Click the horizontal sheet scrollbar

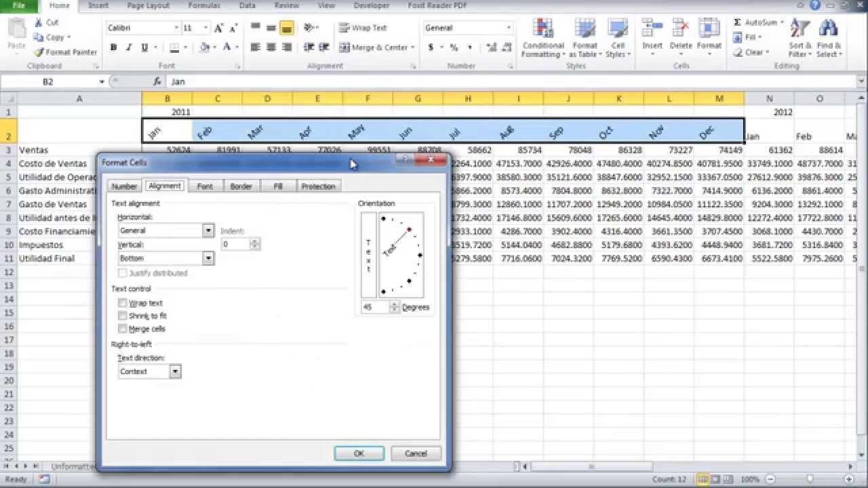coord(590,466)
